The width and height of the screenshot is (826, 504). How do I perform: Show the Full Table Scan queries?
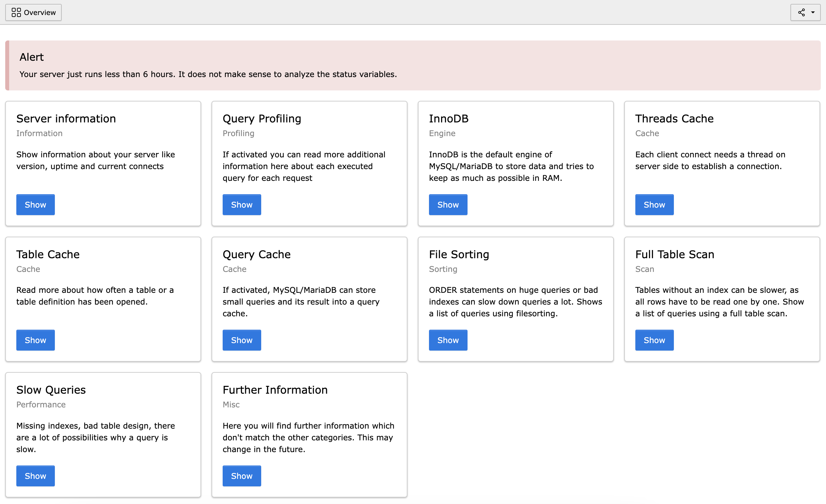coord(654,340)
